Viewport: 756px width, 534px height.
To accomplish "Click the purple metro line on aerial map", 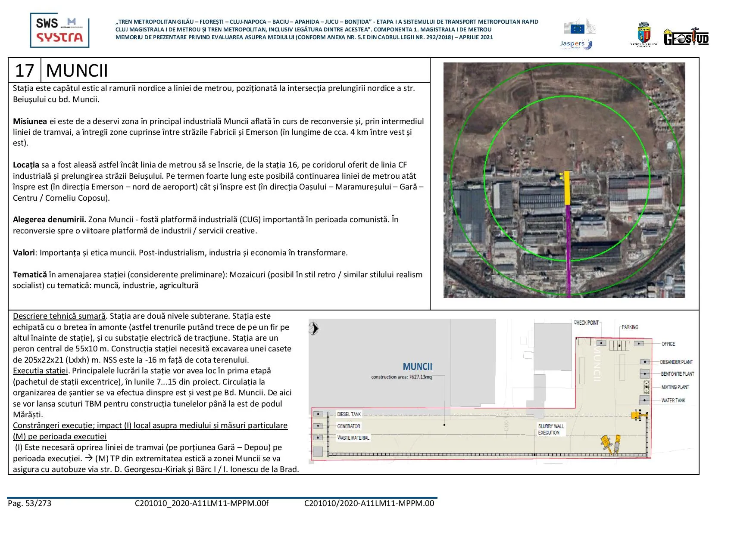I will pyautogui.click(x=568, y=250).
